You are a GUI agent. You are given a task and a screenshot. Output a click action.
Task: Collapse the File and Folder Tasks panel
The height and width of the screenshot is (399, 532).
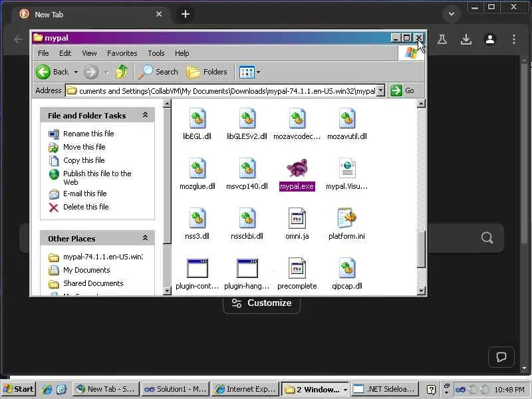[x=145, y=115]
